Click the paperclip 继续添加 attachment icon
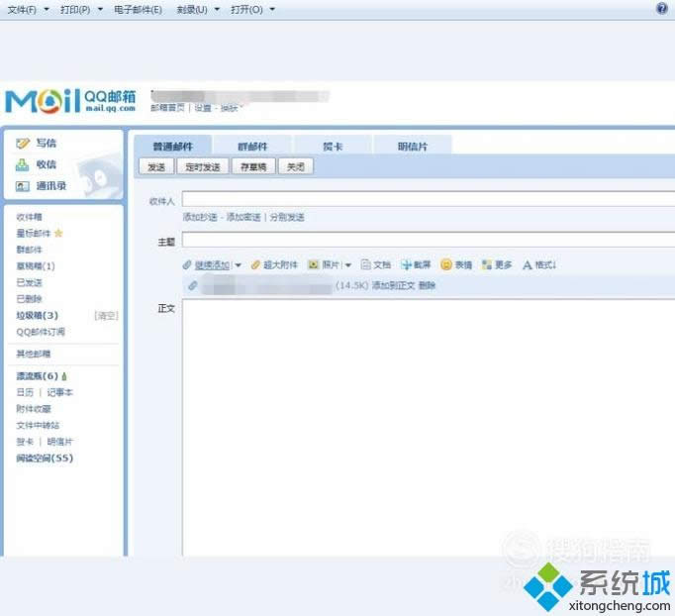675x616 pixels. point(187,265)
